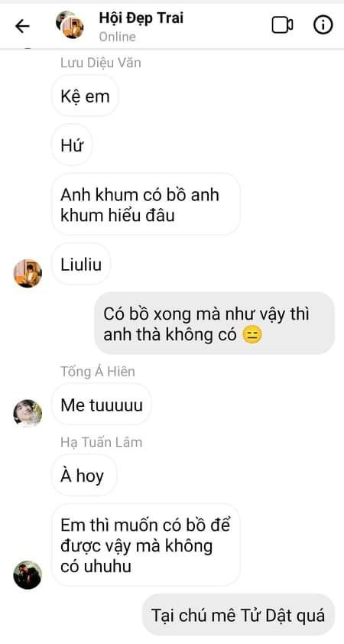
Task: Tap Tống Á Hiên's profile picture
Action: click(x=28, y=413)
